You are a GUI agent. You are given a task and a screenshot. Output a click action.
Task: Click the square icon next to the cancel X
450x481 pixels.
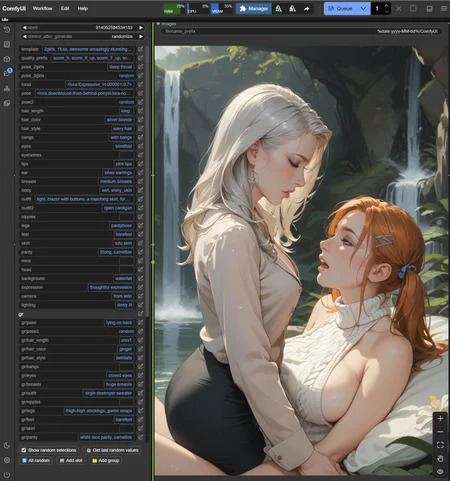coord(413,9)
